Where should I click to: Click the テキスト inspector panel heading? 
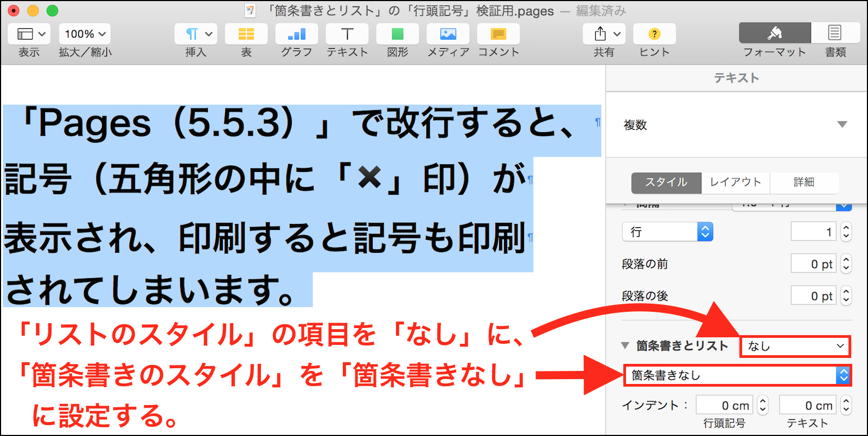point(736,78)
